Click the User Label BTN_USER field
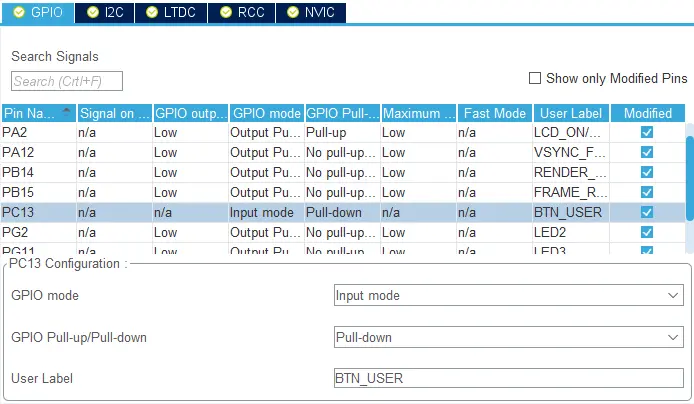 508,379
